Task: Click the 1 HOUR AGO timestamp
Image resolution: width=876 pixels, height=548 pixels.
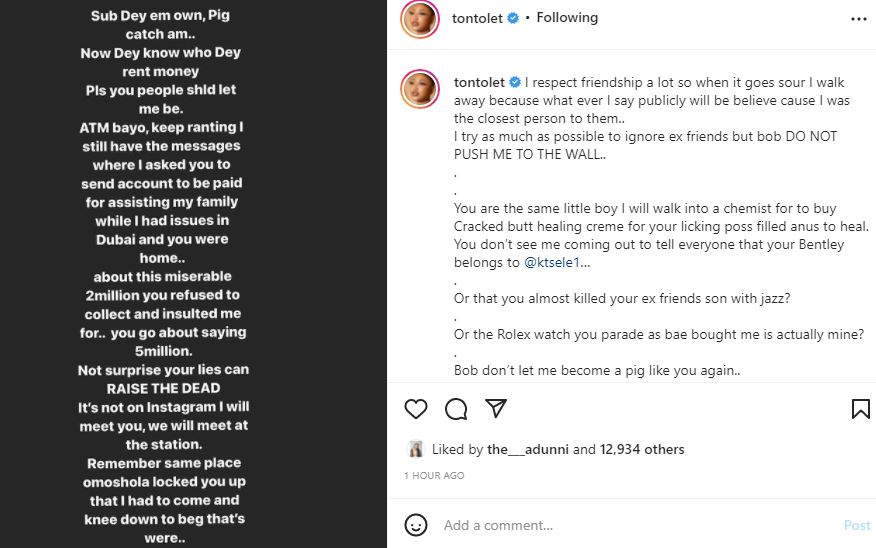Action: point(434,476)
